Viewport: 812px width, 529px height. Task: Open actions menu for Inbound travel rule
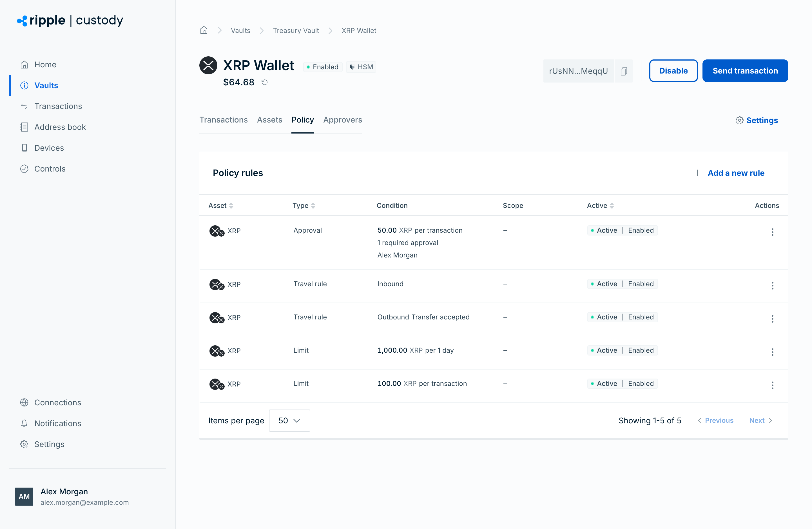pyautogui.click(x=772, y=286)
